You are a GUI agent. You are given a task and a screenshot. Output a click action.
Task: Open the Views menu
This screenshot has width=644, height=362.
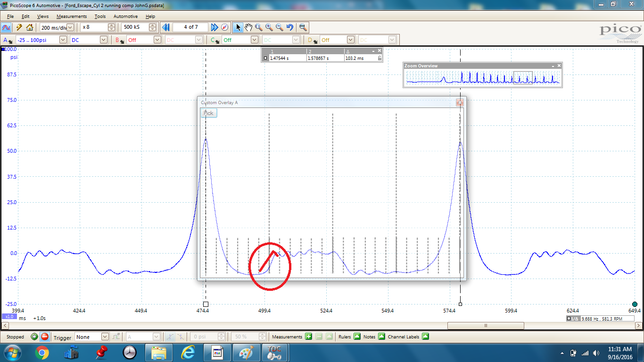point(42,16)
